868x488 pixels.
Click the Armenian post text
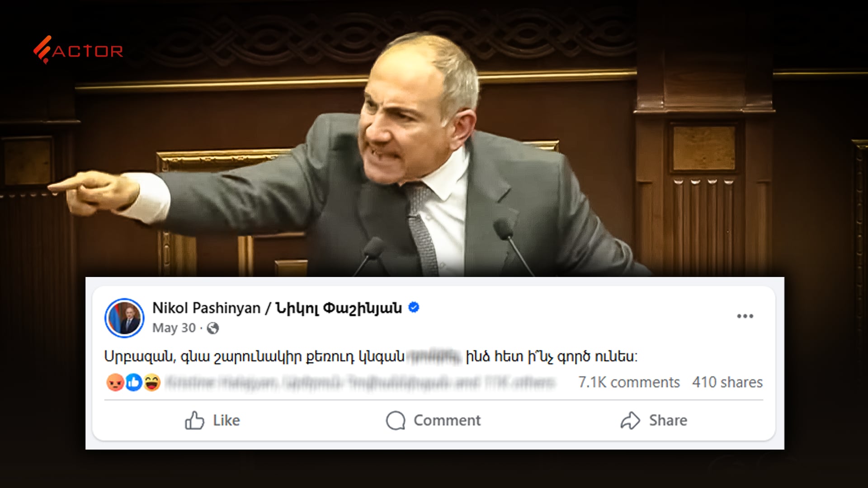(x=371, y=357)
